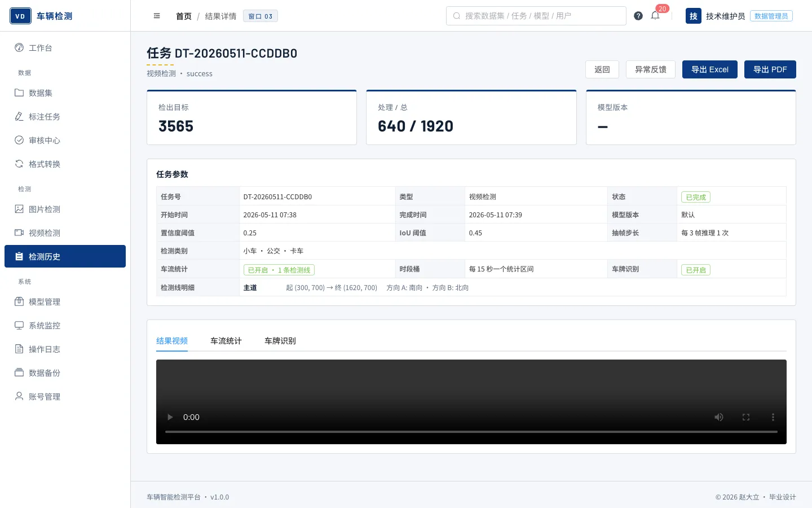
Task: Click the 检测历史 clipboard icon
Action: (19, 257)
